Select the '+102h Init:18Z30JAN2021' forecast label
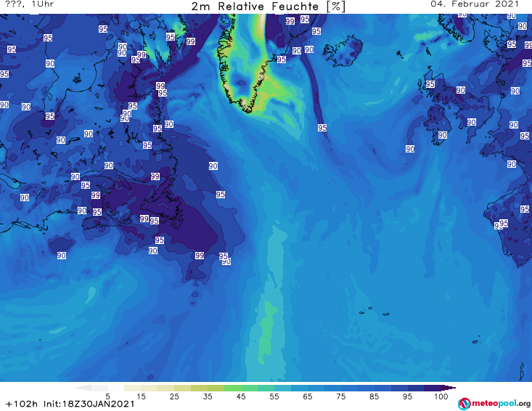 pos(70,404)
